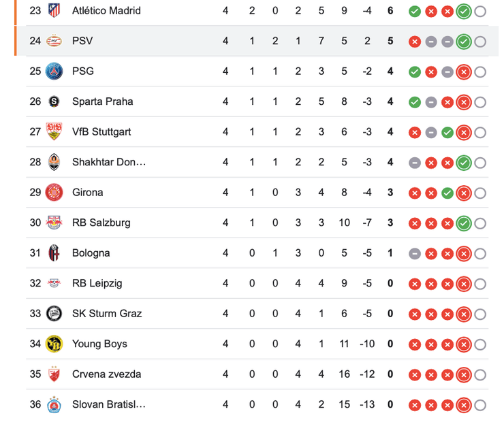Click Shakhtar Donetsk's grey draw form icon
Screen dimensions: 504x422
[414, 163]
